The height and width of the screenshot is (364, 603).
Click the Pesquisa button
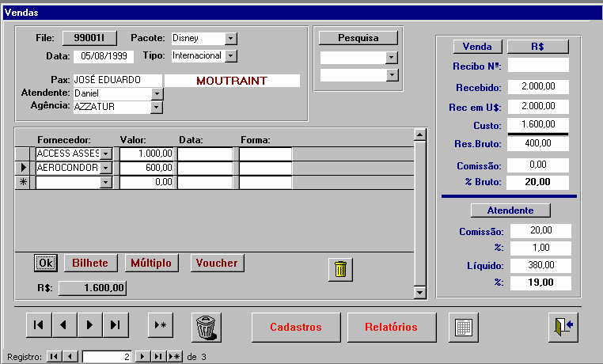pos(358,38)
